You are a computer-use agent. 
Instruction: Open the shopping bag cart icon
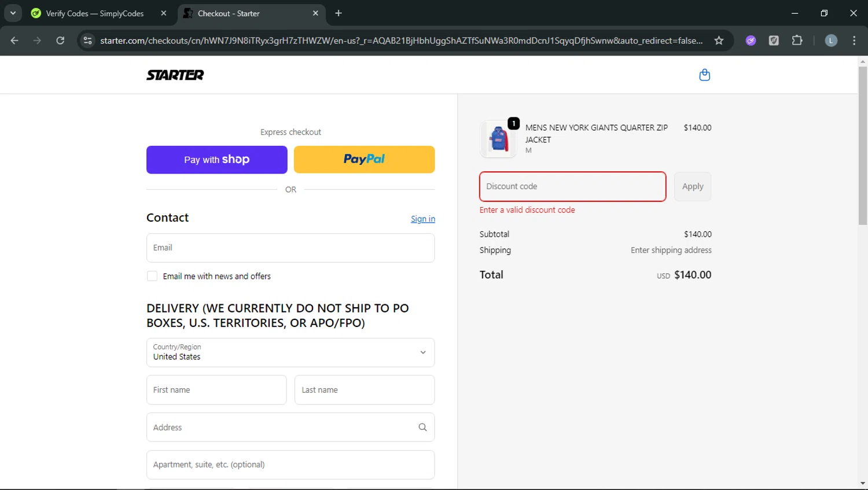[704, 75]
